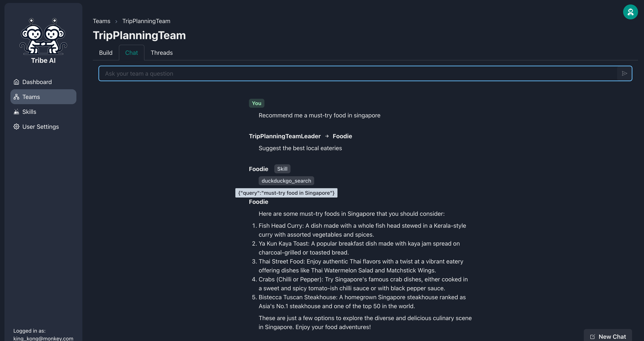644x341 pixels.
Task: Click the Skill badge next to Foodie
Action: click(282, 169)
